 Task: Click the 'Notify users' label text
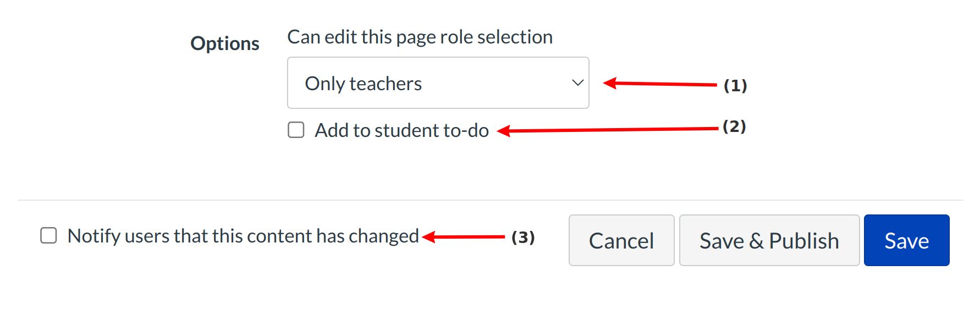[x=243, y=236]
